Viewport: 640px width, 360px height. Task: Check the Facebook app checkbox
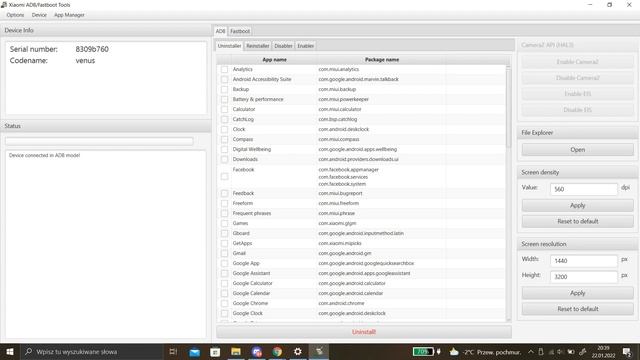click(x=224, y=176)
